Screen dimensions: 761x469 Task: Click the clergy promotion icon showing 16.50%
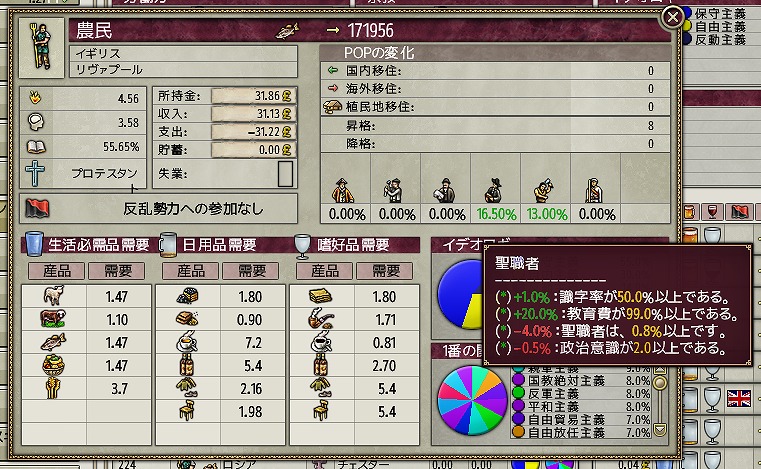[494, 190]
